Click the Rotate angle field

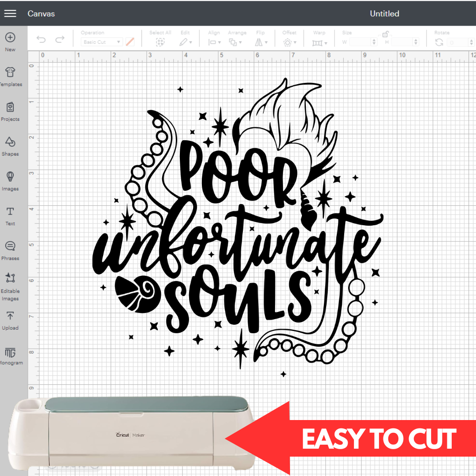[457, 42]
